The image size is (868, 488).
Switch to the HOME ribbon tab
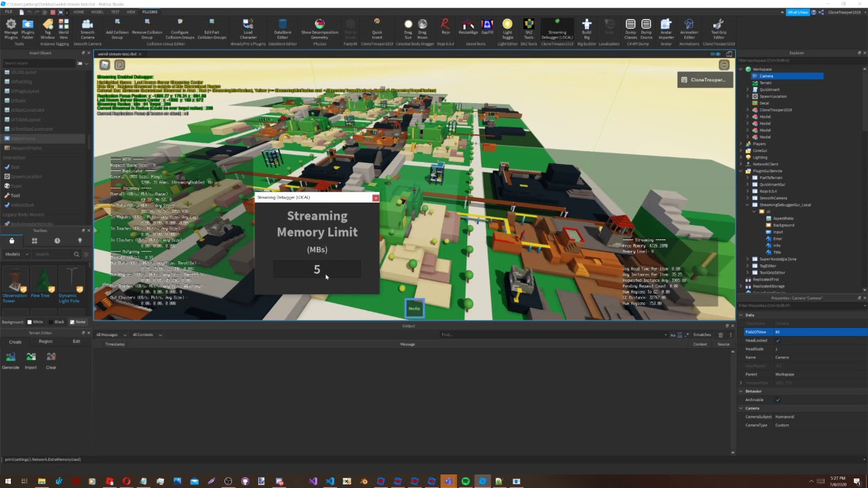(79, 12)
